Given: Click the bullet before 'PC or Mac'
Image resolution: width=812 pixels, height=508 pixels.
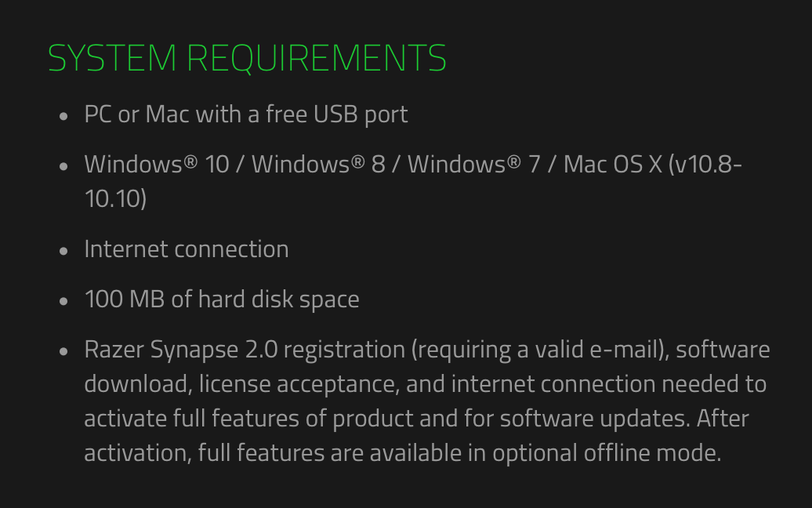Looking at the screenshot, I should pyautogui.click(x=64, y=116).
